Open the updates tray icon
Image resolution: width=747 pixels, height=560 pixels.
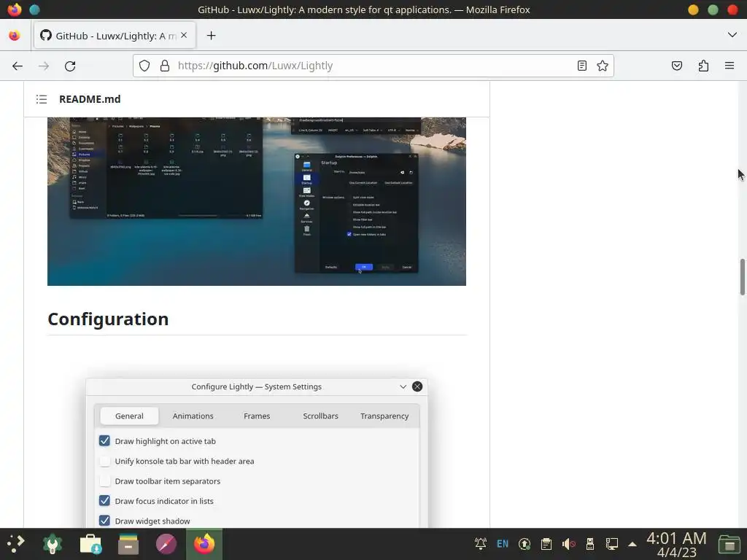tap(525, 543)
